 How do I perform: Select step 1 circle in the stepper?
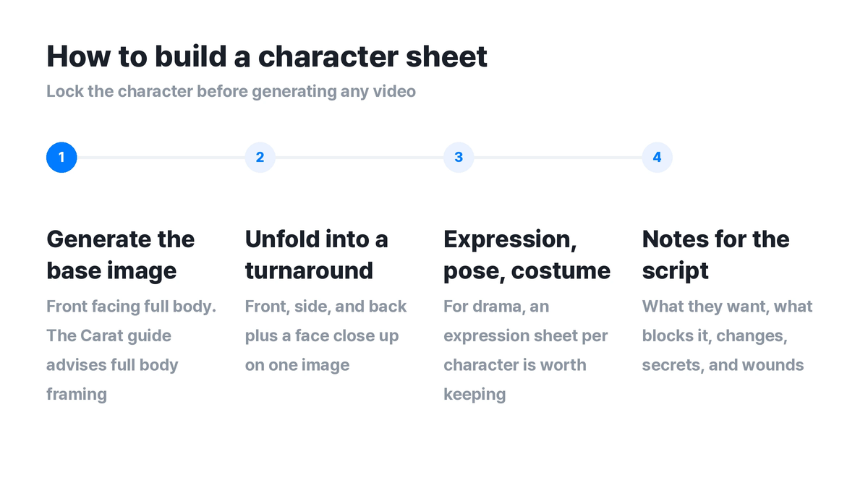pyautogui.click(x=61, y=157)
